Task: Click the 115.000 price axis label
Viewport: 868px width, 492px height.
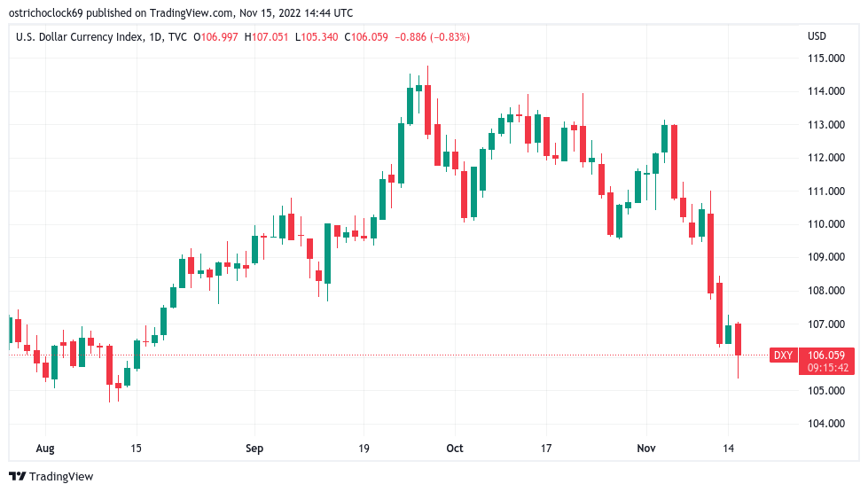Action: (x=825, y=59)
